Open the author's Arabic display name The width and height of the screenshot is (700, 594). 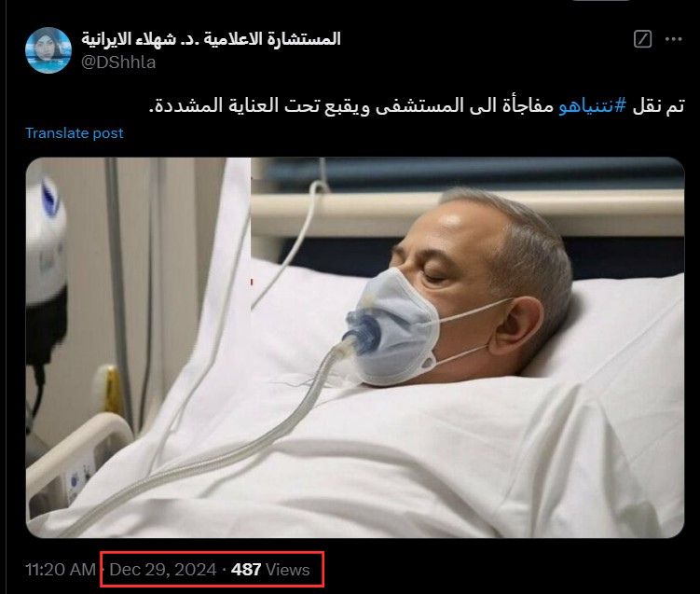tap(211, 39)
